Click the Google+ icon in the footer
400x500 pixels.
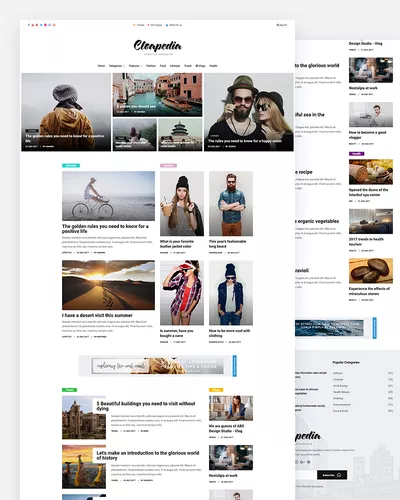pyautogui.click(x=302, y=462)
